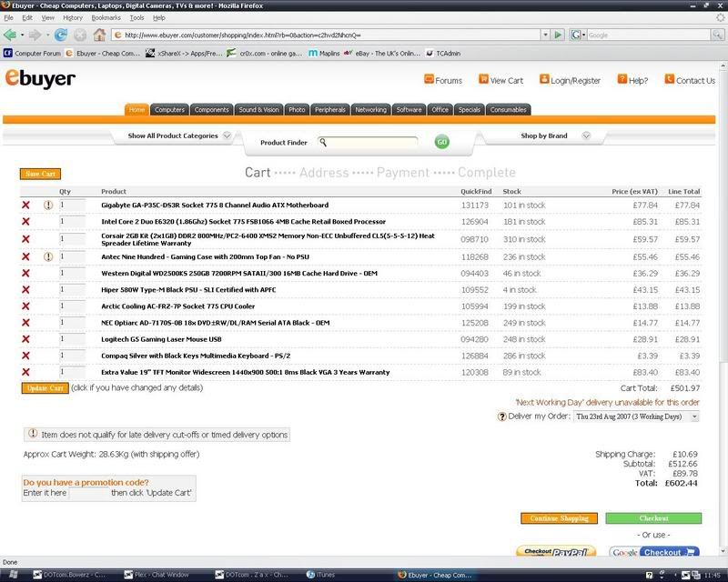Image resolution: width=728 pixels, height=582 pixels.
Task: Remove Corsair 2GB Kit memory with red X
Action: (26, 239)
